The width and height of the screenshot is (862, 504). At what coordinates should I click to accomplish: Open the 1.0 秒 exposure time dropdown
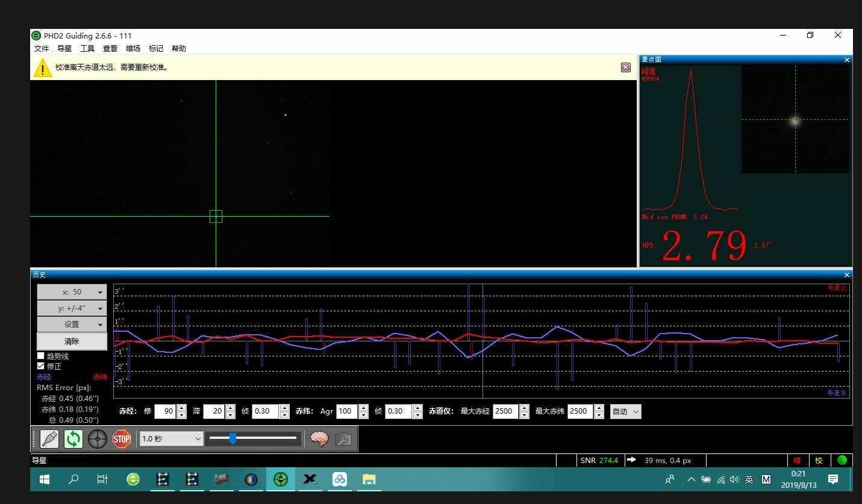click(171, 439)
